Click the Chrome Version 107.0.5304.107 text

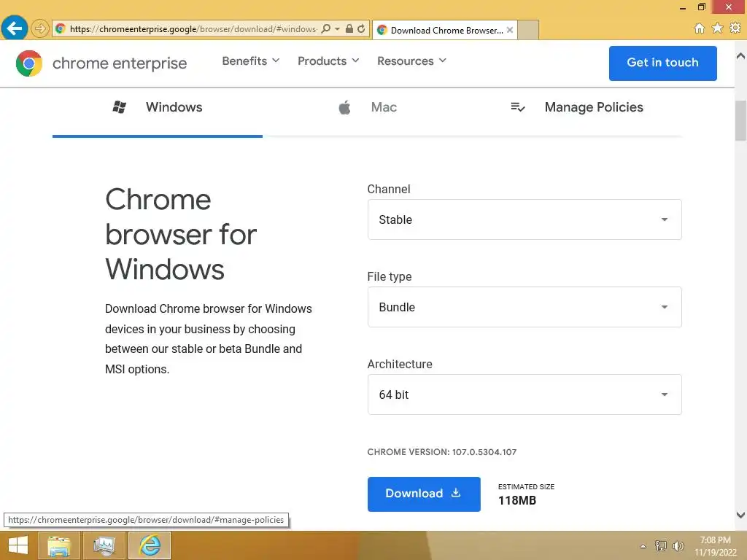click(441, 452)
